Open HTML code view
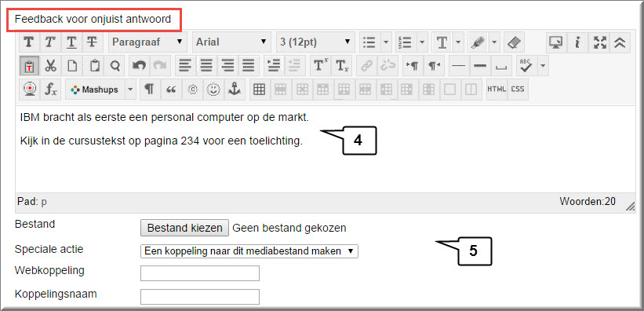The height and width of the screenshot is (311, 644). point(497,90)
